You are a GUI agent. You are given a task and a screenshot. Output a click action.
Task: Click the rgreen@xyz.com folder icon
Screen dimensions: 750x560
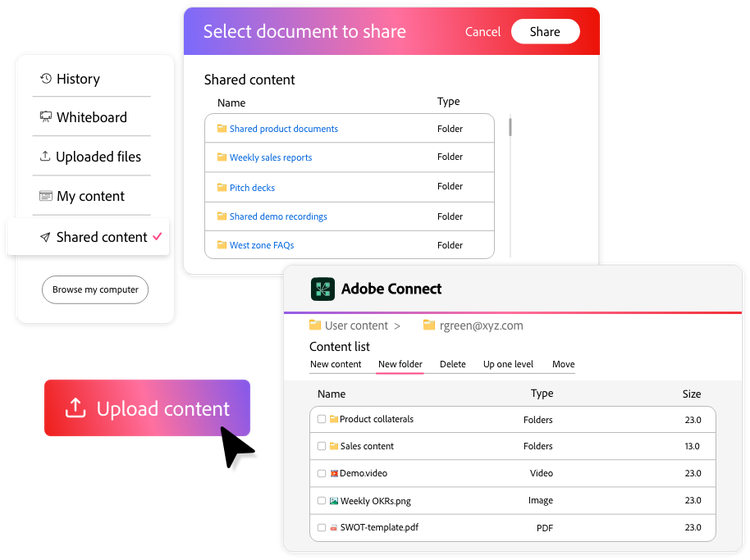(x=429, y=325)
